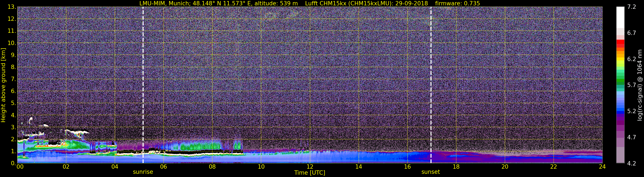Click the time axis tick label '06'
The image size is (644, 177).
pos(164,167)
